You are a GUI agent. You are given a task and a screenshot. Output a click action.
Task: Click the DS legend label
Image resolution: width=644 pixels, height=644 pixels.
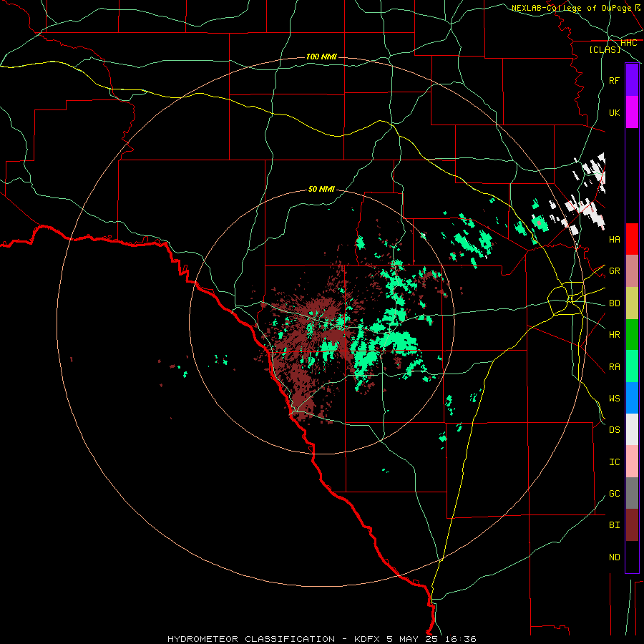tap(615, 430)
